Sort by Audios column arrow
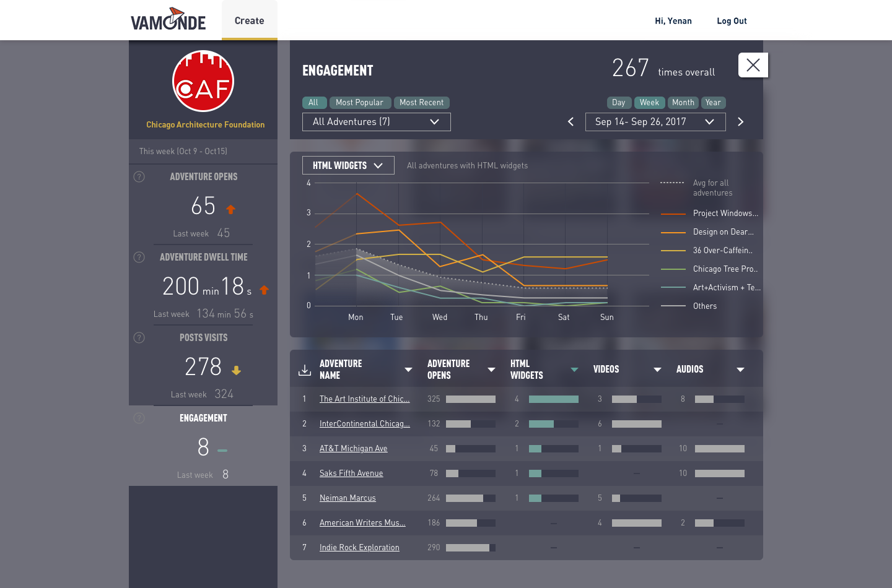The height and width of the screenshot is (588, 892). (740, 370)
